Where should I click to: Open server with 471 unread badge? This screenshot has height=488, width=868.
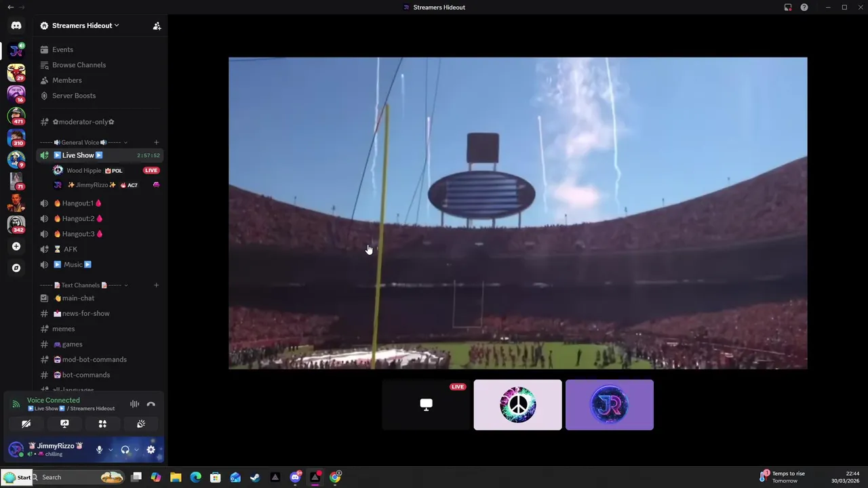tap(16, 116)
